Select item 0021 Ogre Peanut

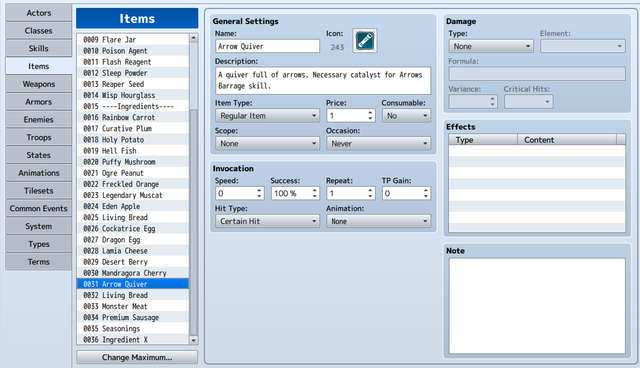133,173
